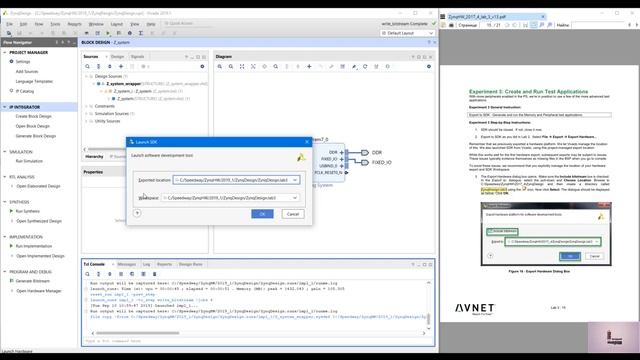The image size is (640, 360).
Task: Click the add sources plus icon in Sources panel
Action: coord(121,66)
